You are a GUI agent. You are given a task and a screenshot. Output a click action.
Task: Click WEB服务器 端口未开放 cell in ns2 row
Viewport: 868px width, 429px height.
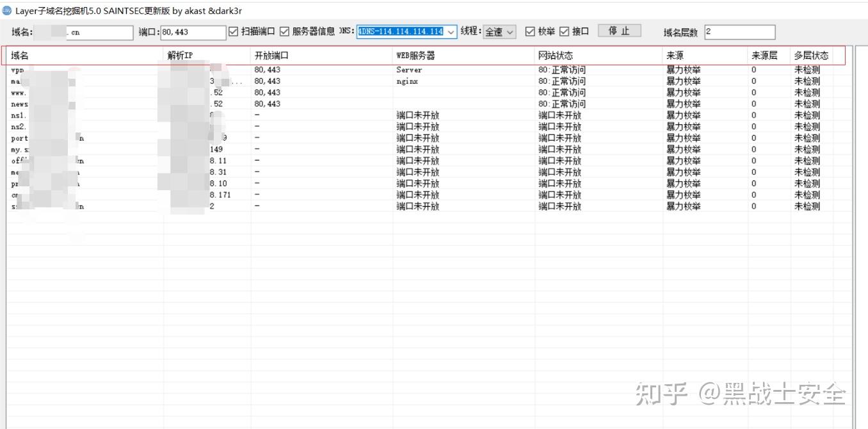tap(418, 127)
